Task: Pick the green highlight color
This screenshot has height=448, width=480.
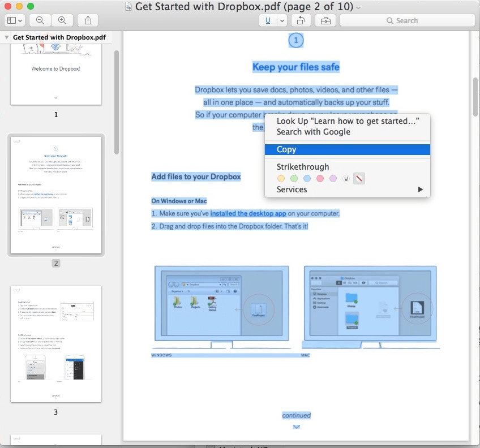Action: (294, 178)
